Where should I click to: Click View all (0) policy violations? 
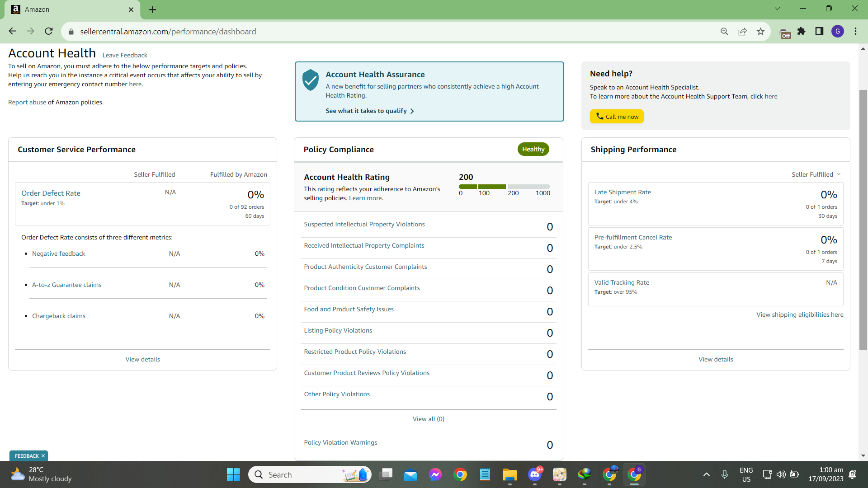pos(428,419)
